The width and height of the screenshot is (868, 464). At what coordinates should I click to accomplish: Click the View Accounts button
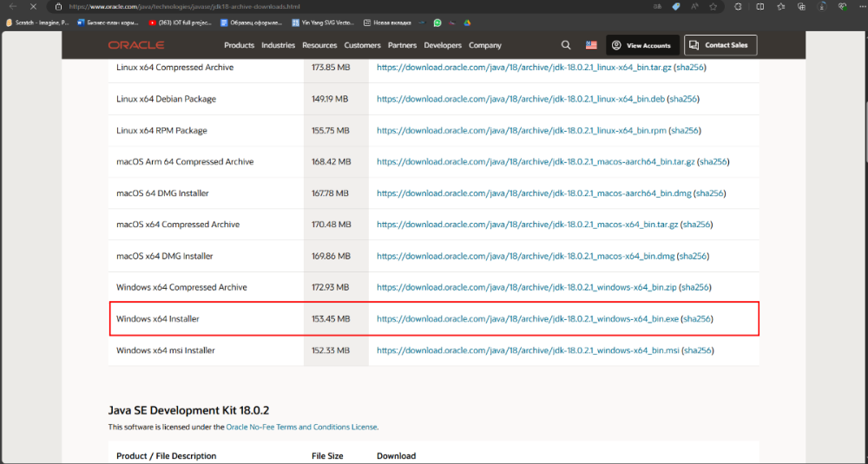coord(641,45)
